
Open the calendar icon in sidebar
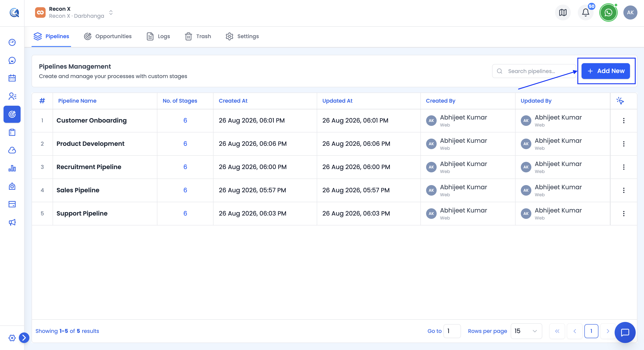point(12,78)
